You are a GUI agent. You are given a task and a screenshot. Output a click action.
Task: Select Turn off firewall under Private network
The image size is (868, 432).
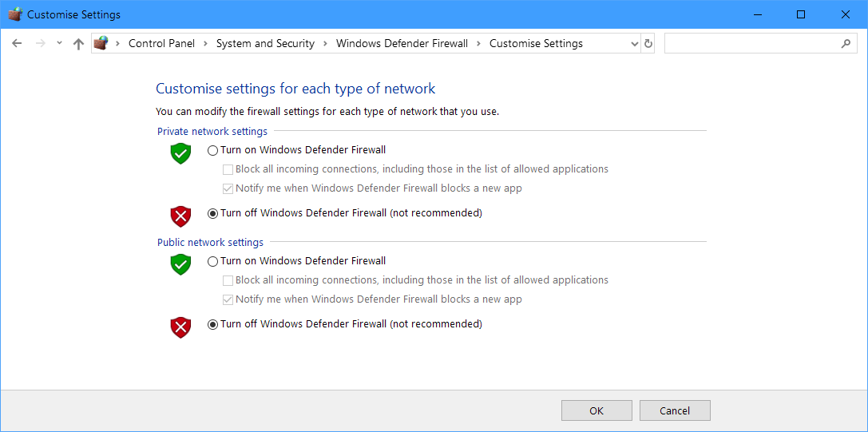(x=212, y=213)
